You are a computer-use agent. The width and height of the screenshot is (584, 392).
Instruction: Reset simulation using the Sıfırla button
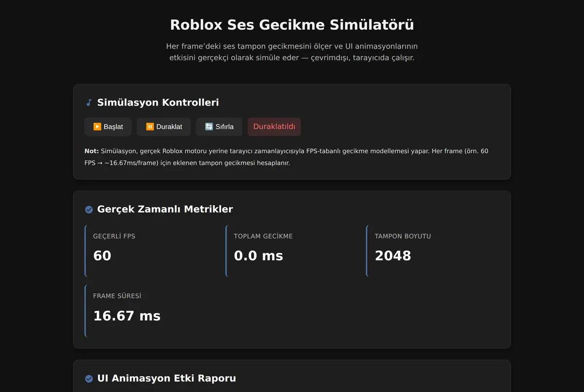pyautogui.click(x=219, y=127)
